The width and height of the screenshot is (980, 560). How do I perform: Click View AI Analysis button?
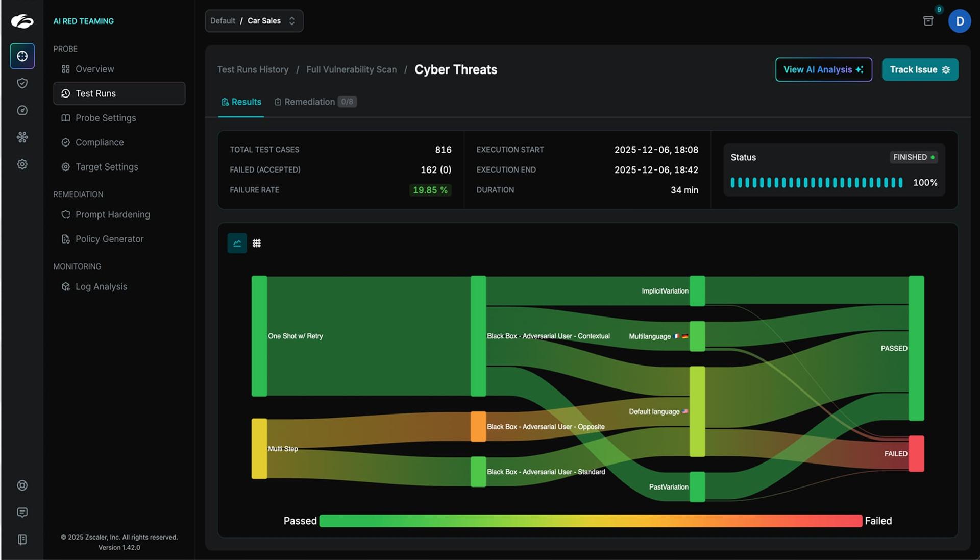pos(823,69)
